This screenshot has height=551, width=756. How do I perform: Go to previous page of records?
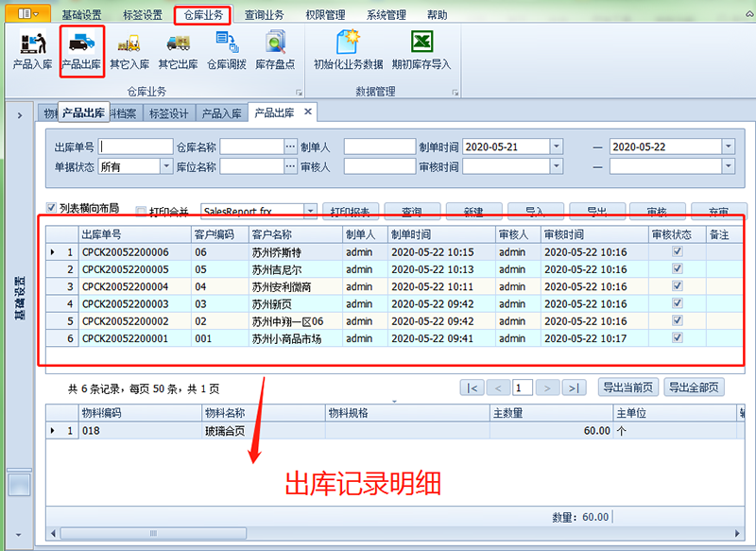(x=498, y=387)
